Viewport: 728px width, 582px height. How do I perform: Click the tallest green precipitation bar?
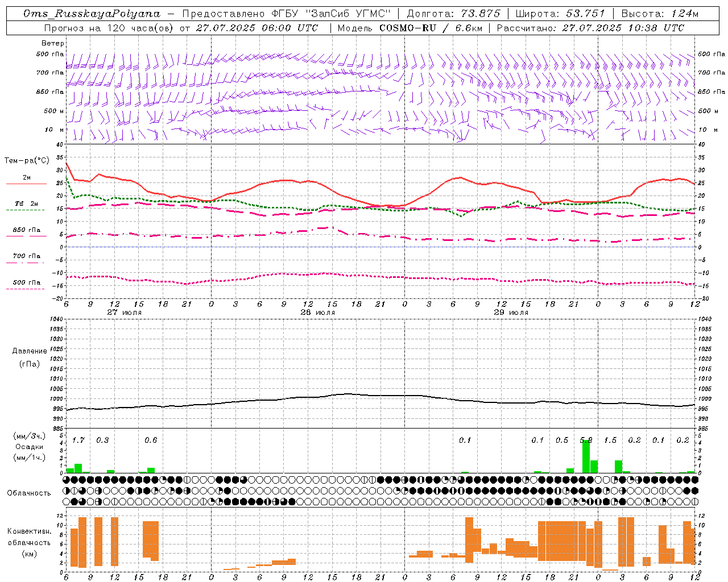[x=586, y=456]
